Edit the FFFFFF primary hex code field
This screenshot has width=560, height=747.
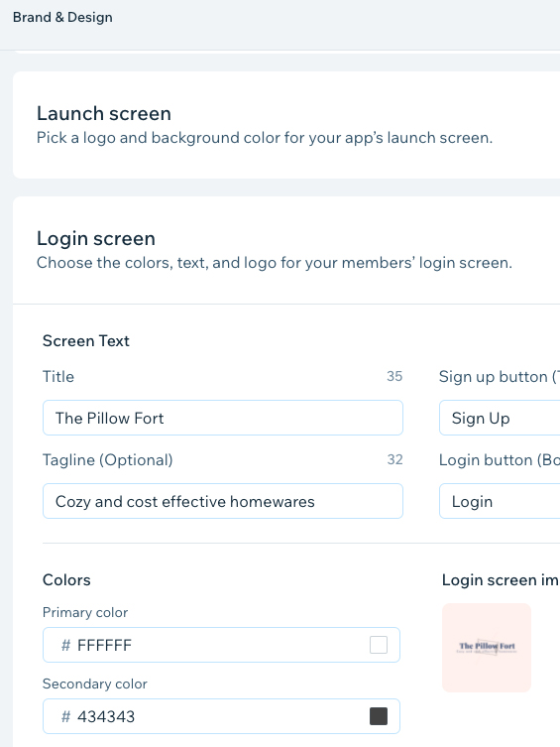click(221, 645)
